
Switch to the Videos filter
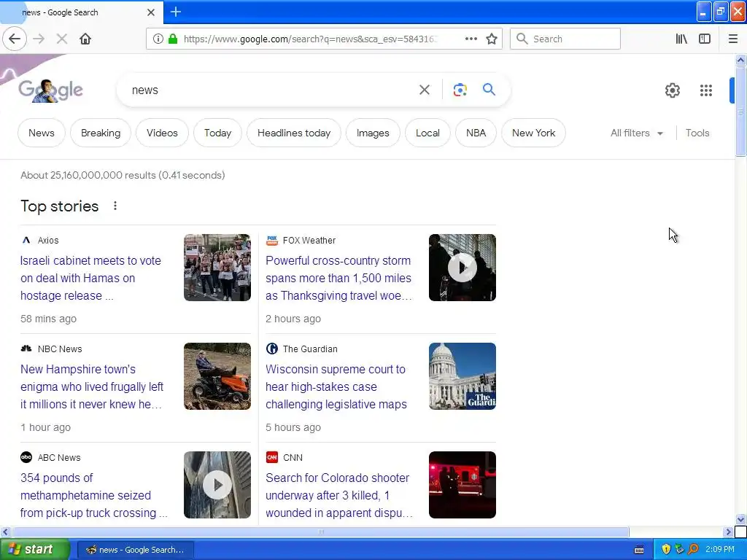pos(162,133)
